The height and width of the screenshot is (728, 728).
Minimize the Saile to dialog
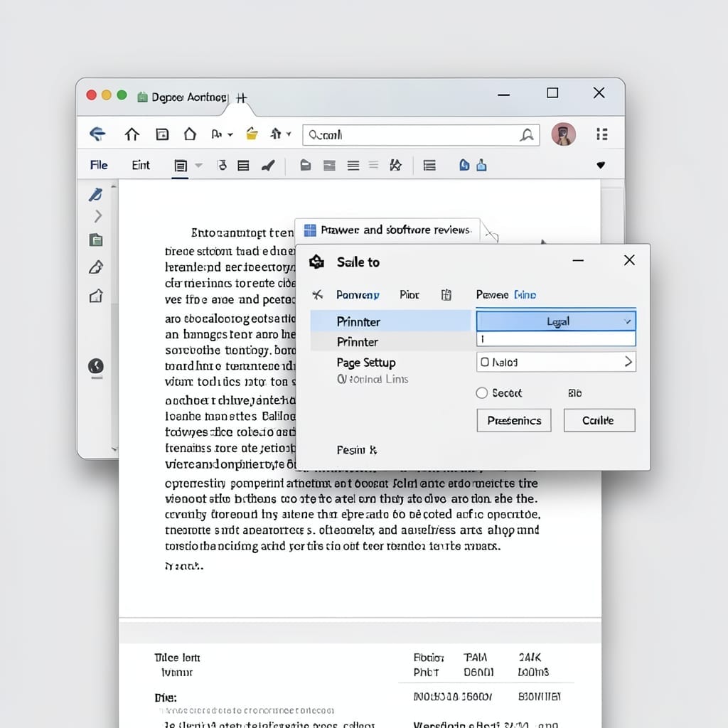tap(578, 260)
